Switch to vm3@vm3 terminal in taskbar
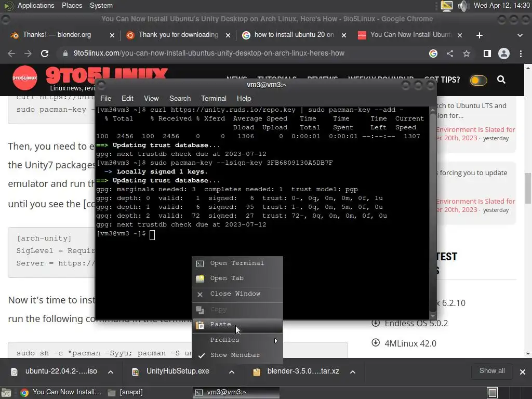 point(236,393)
